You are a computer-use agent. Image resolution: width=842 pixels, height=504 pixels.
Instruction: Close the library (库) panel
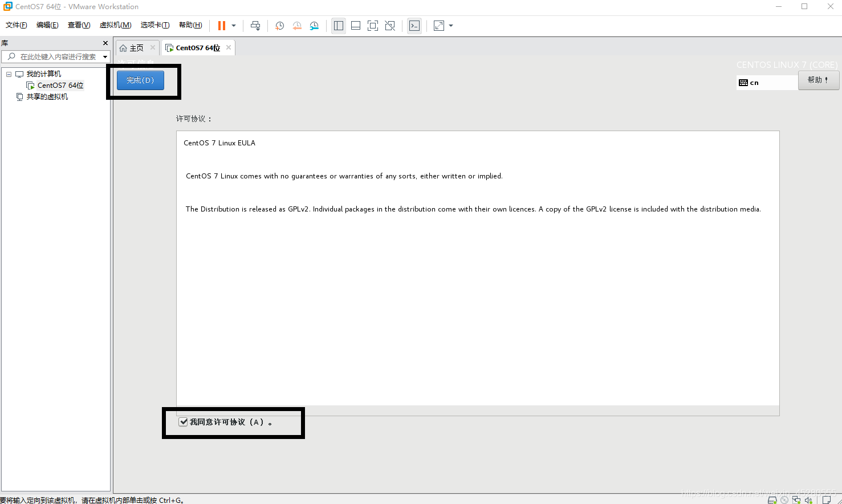[x=105, y=43]
